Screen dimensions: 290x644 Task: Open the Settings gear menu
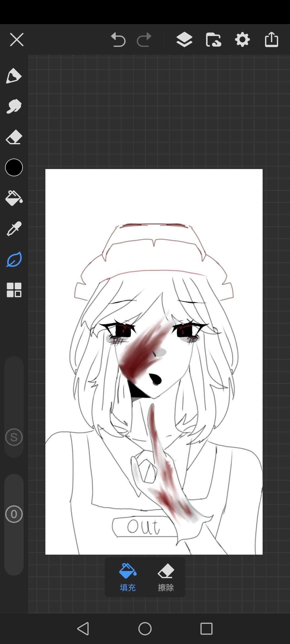(x=242, y=40)
